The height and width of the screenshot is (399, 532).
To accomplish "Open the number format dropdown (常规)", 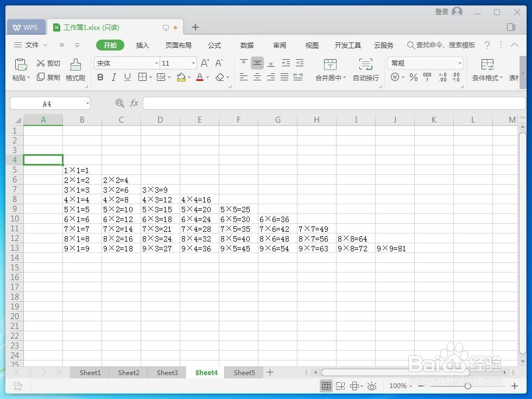I will (460, 64).
